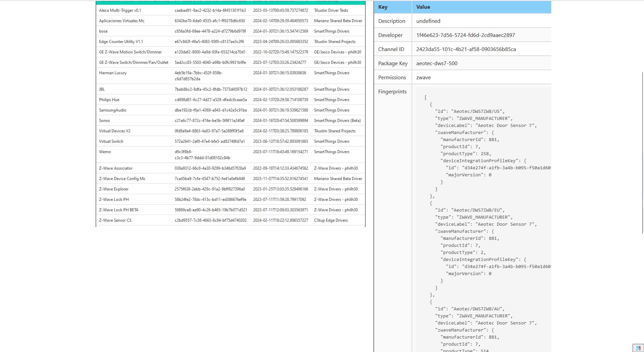Click the zwave Permissions value
Image resolution: width=644 pixels, height=352 pixels.
(423, 77)
